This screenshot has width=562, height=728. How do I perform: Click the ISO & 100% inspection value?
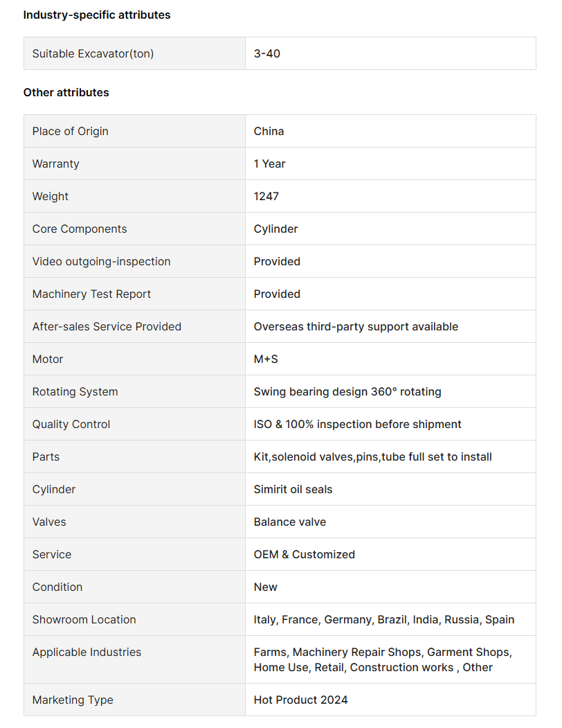(x=357, y=424)
